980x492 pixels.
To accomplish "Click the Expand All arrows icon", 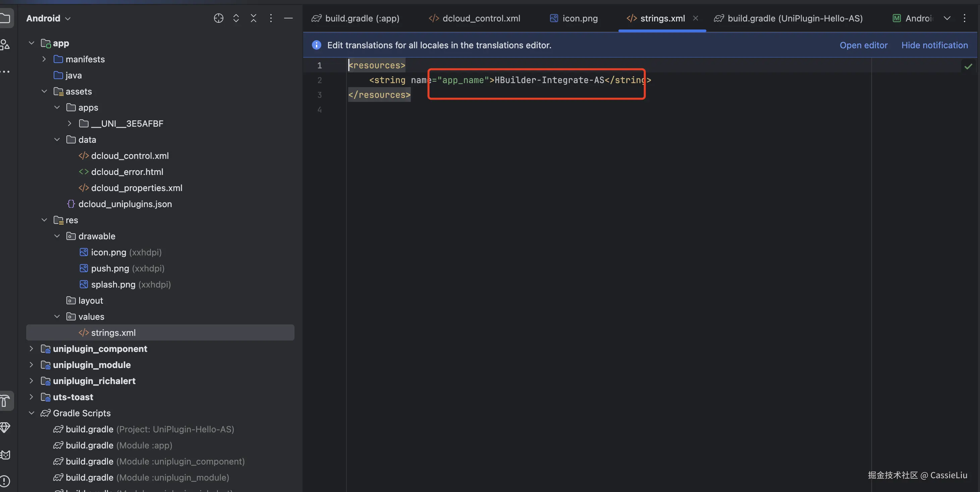I will [236, 18].
